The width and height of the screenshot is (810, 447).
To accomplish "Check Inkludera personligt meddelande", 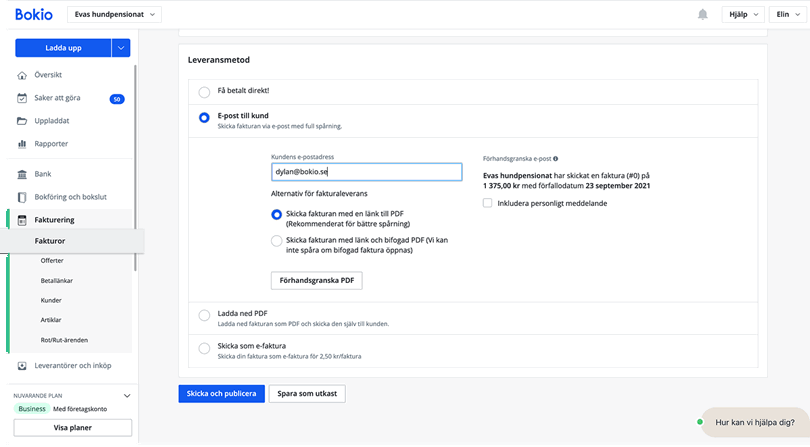I will 487,203.
